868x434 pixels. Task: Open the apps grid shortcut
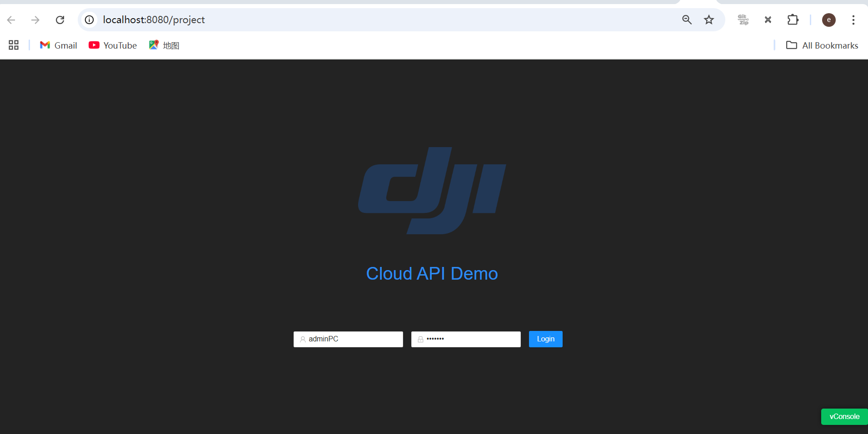[x=14, y=45]
